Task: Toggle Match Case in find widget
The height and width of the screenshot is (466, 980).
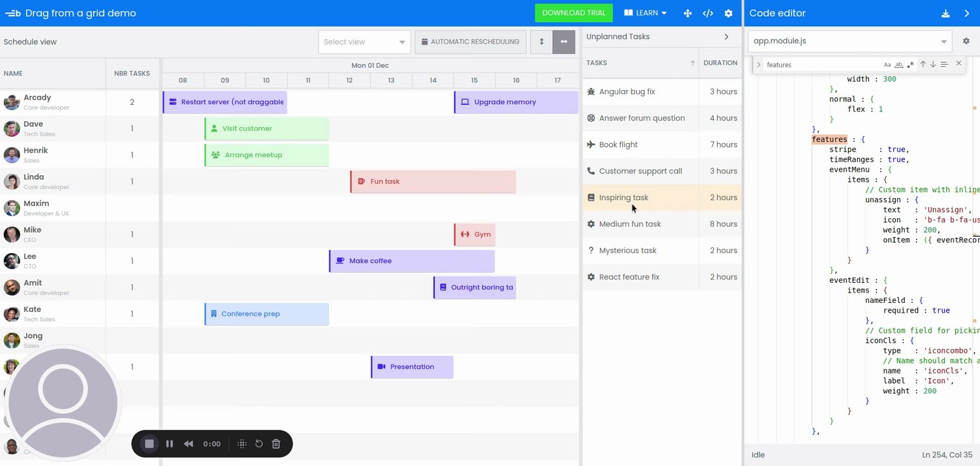Action: 887,65
